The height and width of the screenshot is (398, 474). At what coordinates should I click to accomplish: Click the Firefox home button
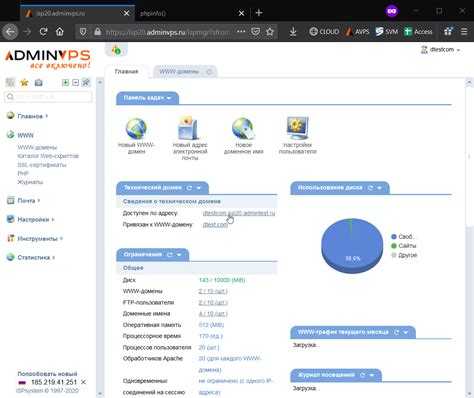(x=60, y=32)
